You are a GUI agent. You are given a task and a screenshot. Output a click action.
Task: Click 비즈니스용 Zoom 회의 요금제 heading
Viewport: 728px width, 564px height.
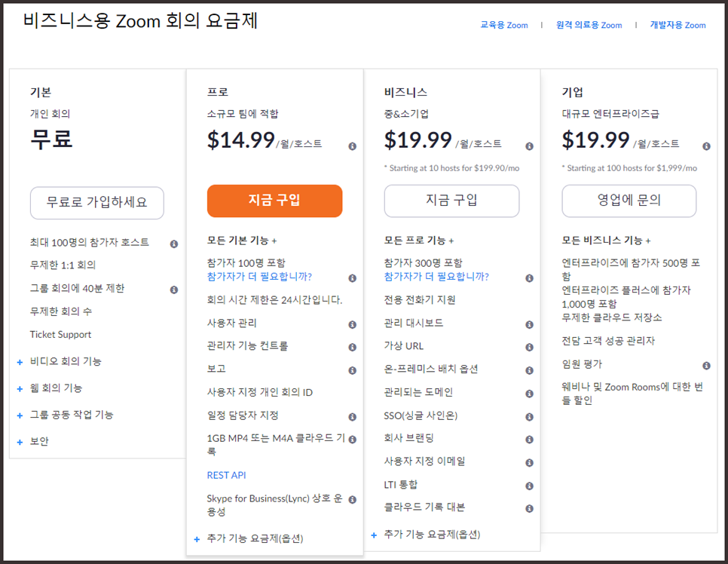pyautogui.click(x=140, y=21)
